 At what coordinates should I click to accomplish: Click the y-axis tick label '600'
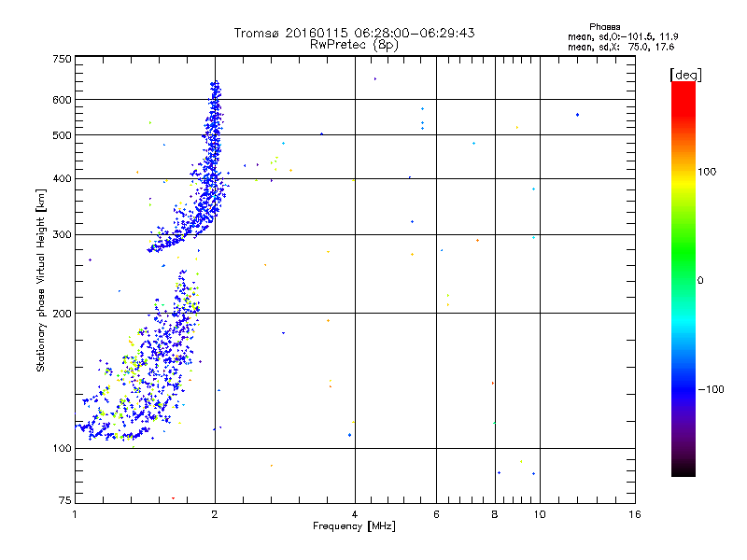62,100
